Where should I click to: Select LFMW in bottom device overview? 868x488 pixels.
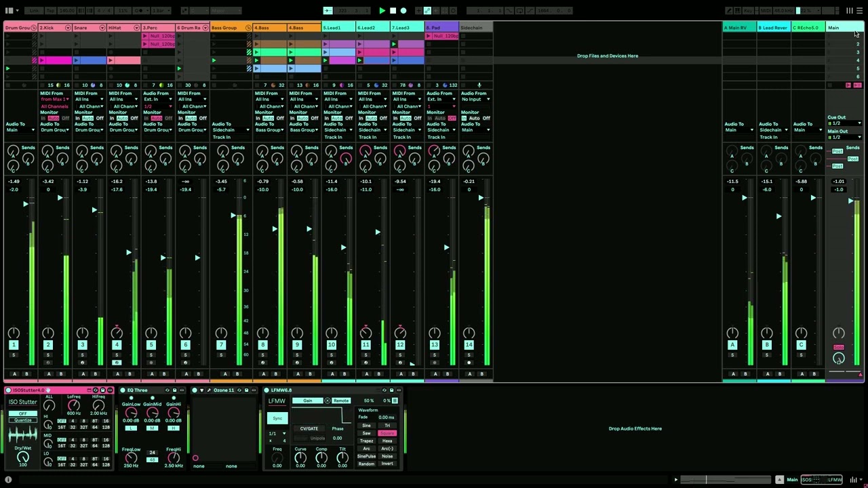(x=835, y=480)
